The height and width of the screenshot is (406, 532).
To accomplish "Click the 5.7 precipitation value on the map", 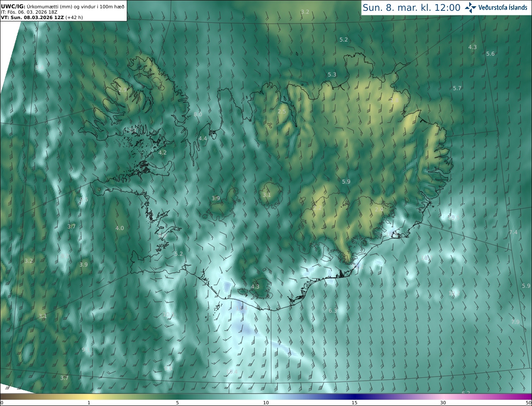I will point(457,88).
